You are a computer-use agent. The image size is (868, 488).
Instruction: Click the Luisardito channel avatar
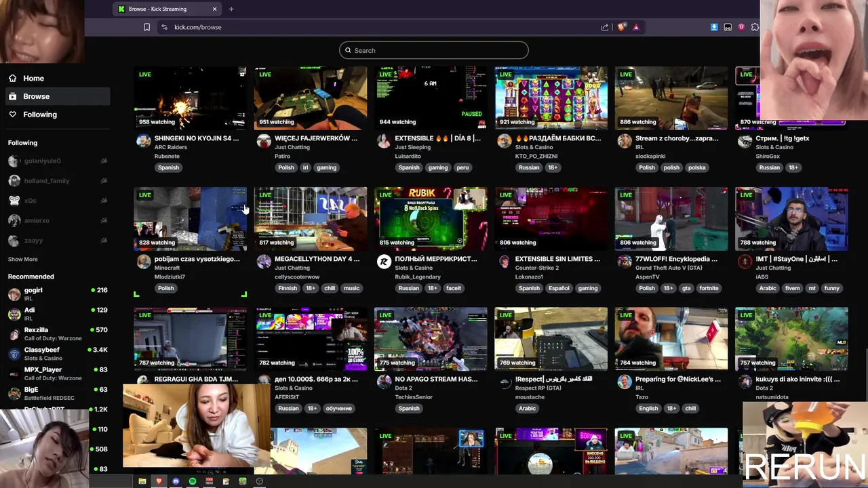pos(384,141)
